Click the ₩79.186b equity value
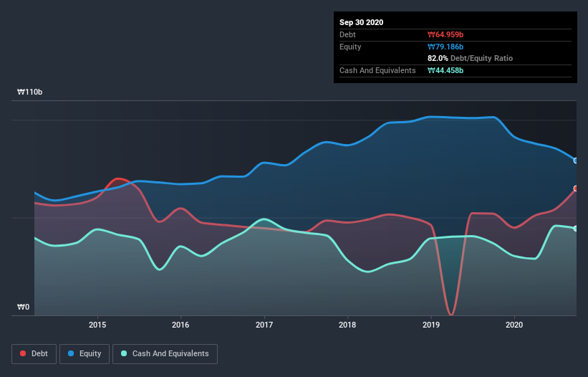 (445, 47)
